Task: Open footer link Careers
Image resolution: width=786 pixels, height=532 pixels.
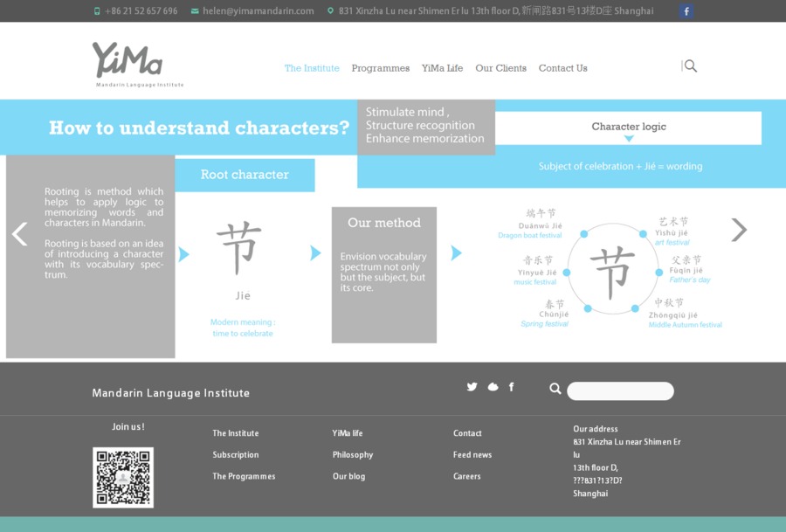Action: point(466,476)
